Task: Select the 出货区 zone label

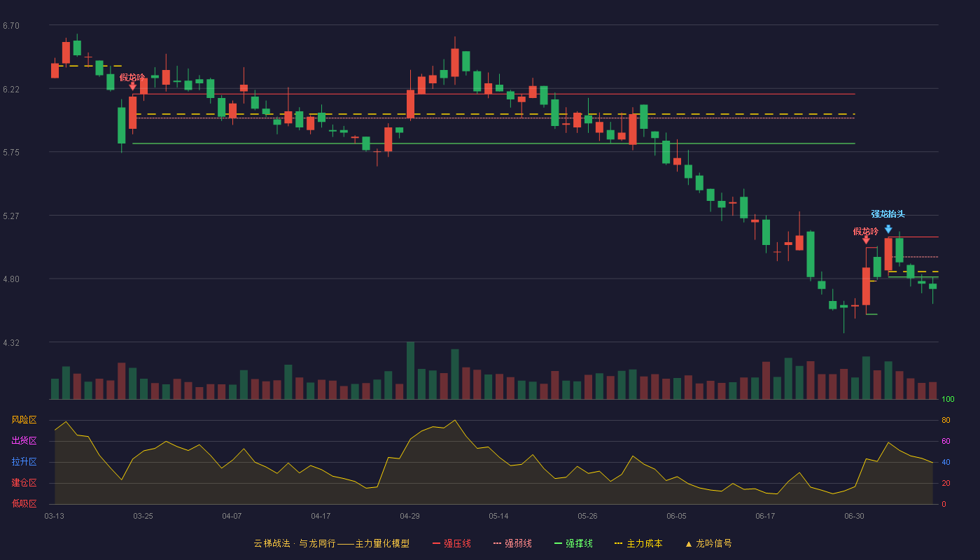Action: point(24,441)
